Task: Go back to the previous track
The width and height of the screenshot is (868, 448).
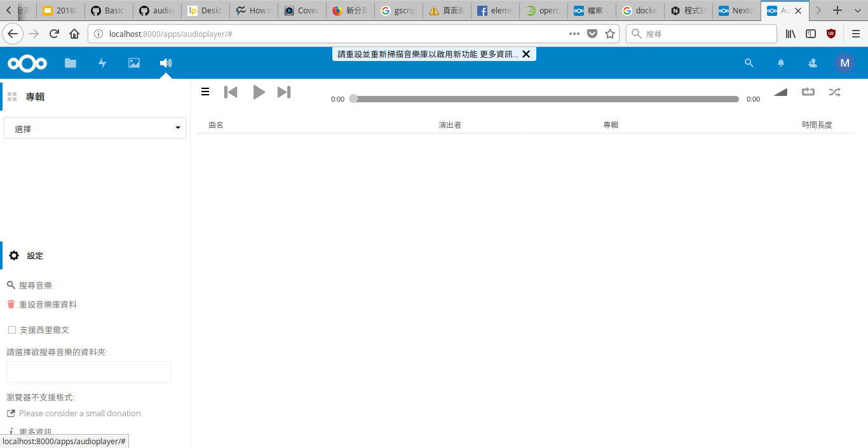Action: tap(231, 92)
